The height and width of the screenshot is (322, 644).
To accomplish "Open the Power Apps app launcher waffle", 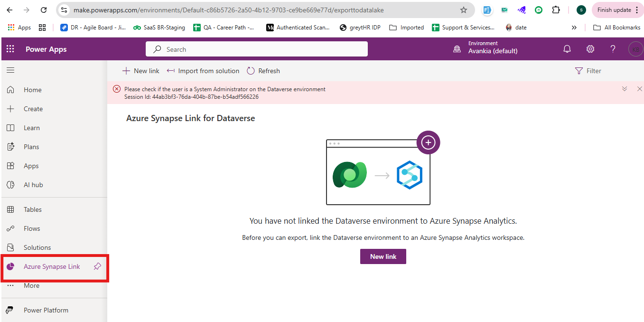I will tap(10, 49).
